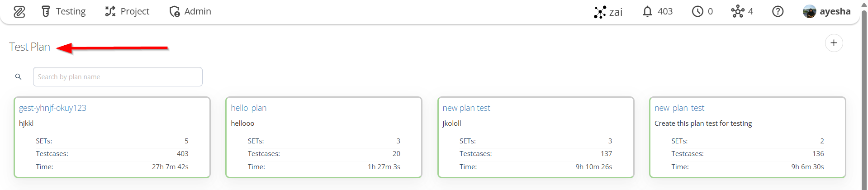This screenshot has width=868, height=190.
Task: Open the help question mark icon
Action: tap(778, 11)
